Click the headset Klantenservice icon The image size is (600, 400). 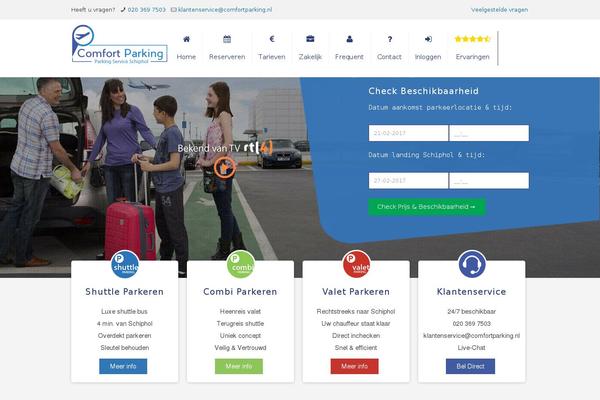click(472, 264)
